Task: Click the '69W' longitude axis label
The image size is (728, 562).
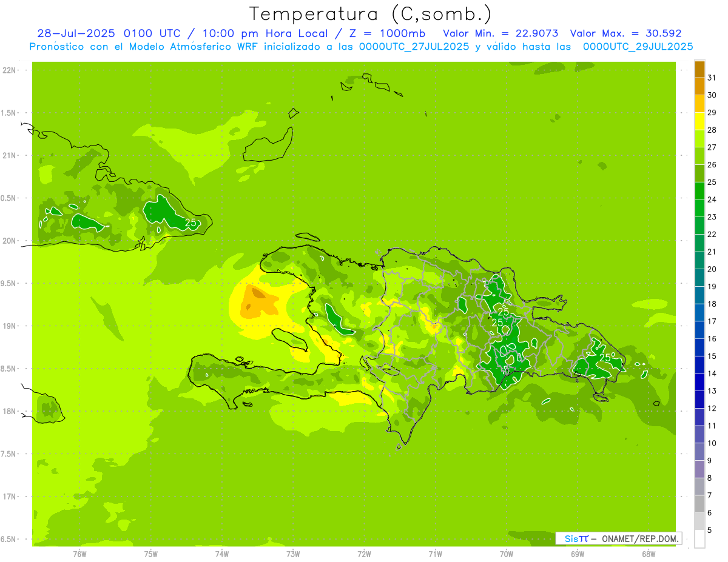Action: [x=578, y=554]
